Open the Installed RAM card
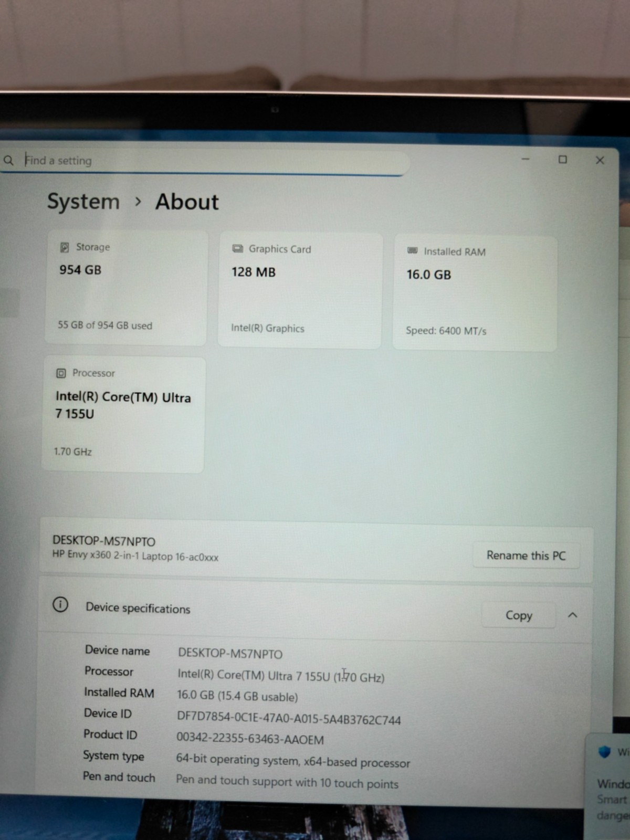Image resolution: width=630 pixels, height=840 pixels. [x=475, y=293]
